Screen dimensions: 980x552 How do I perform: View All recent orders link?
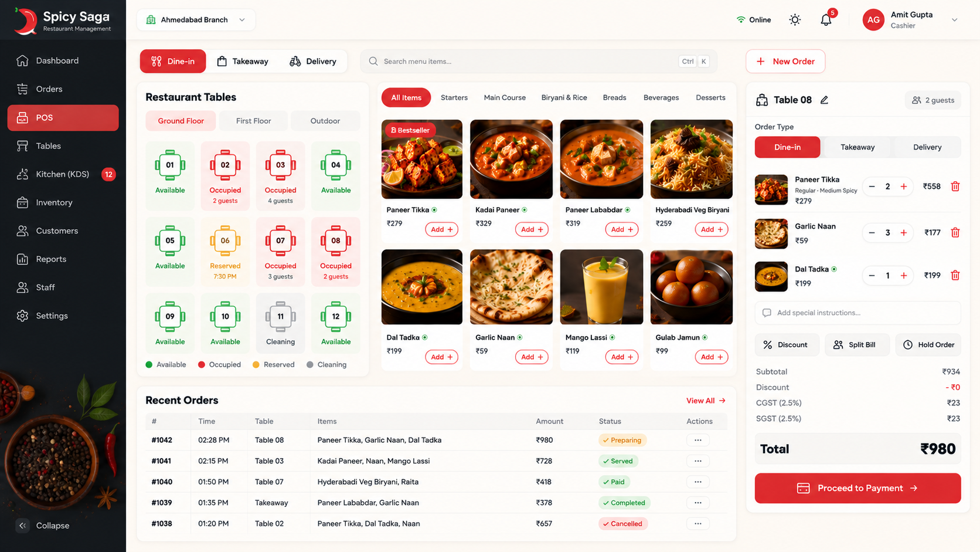tap(706, 401)
